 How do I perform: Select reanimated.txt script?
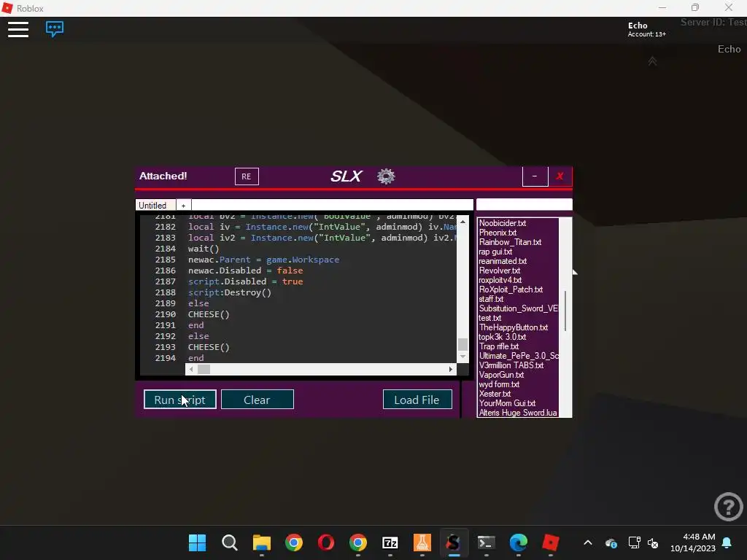[x=502, y=261]
